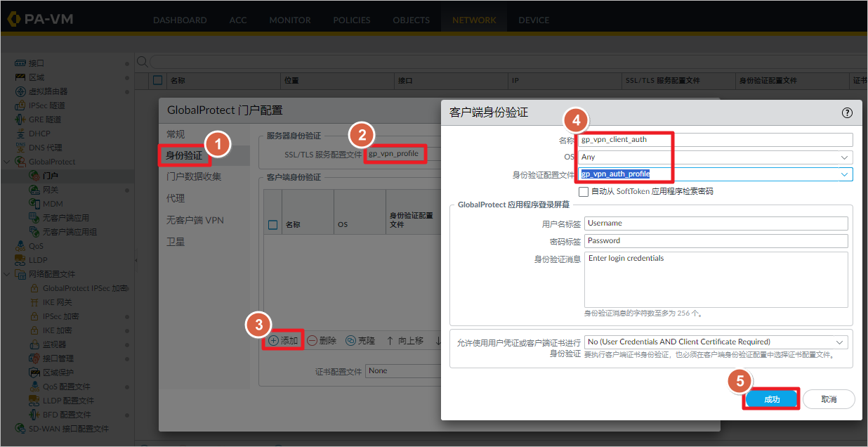Switch to the MONITOR tab
Viewport: 868px width, 447px height.
pos(290,20)
